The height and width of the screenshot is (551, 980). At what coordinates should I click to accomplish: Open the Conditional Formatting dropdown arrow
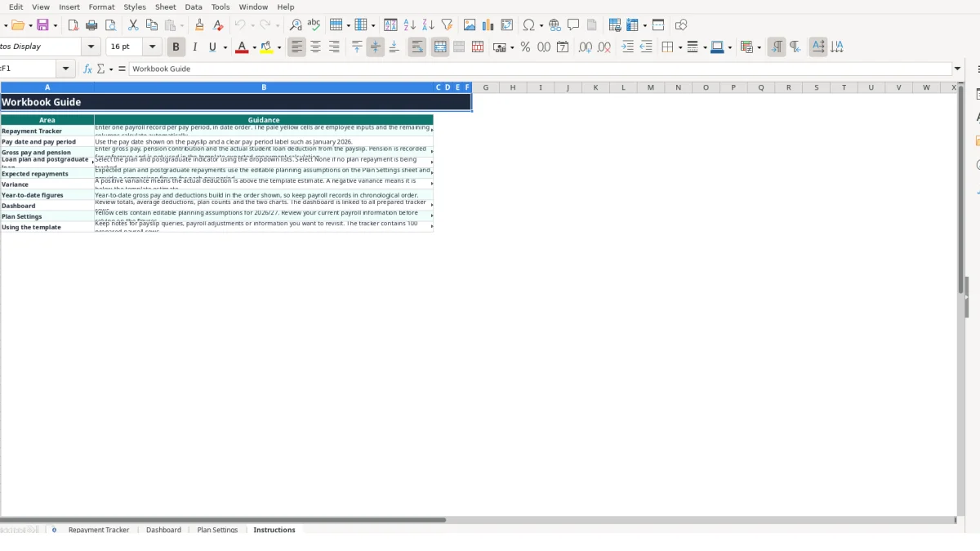(759, 47)
